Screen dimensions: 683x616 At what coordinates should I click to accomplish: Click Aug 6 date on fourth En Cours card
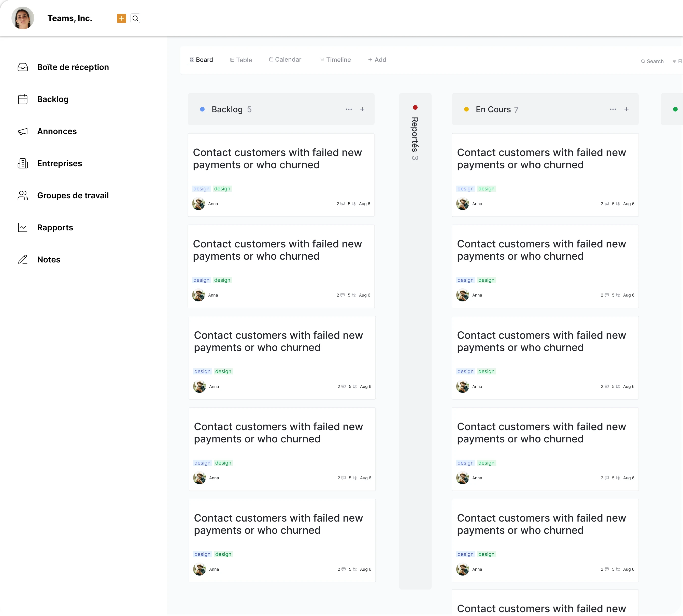[x=629, y=478]
